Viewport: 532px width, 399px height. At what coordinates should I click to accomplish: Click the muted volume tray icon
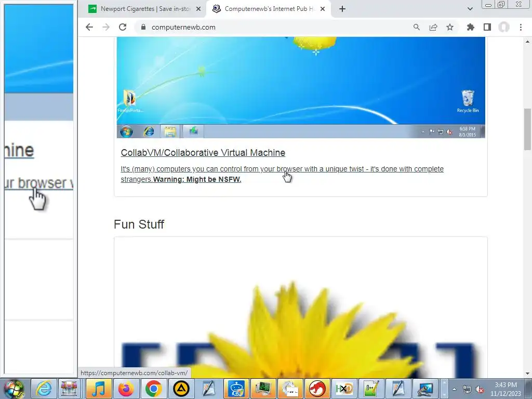(480, 389)
